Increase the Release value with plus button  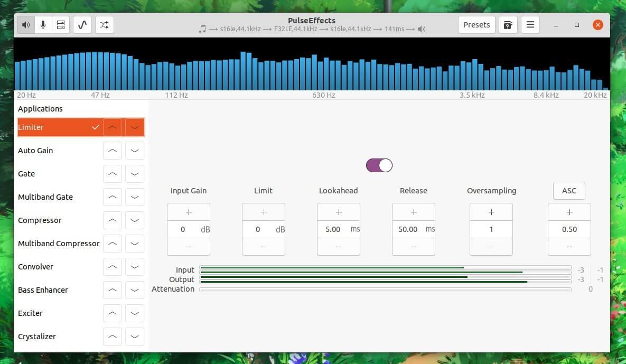[413, 211]
